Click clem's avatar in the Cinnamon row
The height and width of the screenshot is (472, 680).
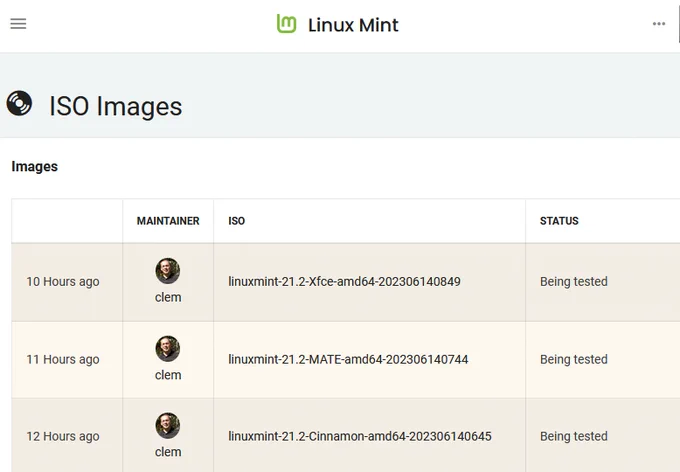tap(168, 425)
